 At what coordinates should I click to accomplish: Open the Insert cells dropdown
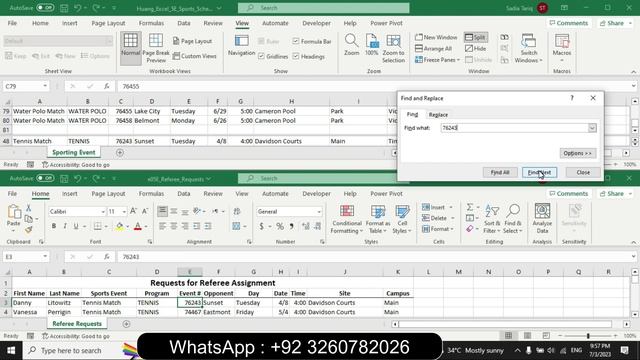pos(451,207)
